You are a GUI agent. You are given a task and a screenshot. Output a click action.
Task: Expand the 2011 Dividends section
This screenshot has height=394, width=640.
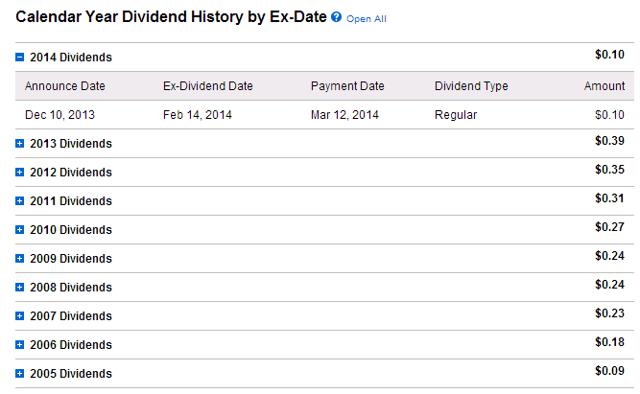[x=20, y=201]
